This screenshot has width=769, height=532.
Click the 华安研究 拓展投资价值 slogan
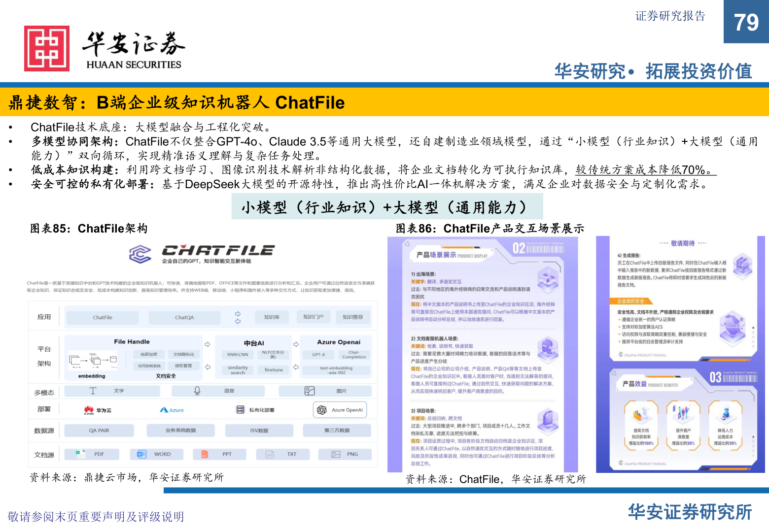pos(653,71)
